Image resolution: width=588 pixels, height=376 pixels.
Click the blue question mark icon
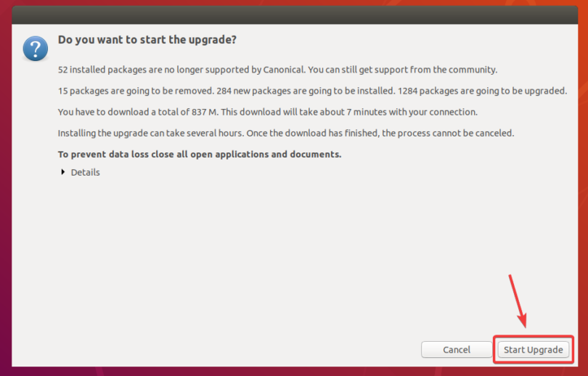35,49
